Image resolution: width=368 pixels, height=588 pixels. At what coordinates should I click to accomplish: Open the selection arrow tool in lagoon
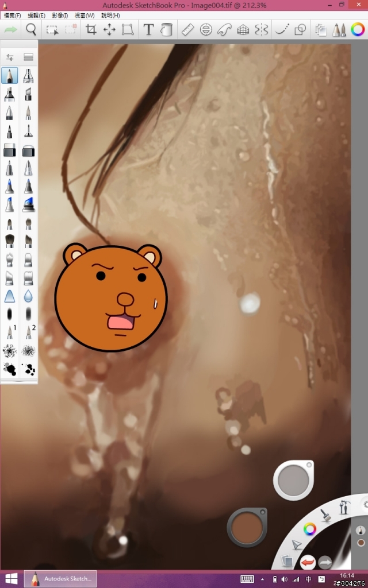tap(297, 544)
